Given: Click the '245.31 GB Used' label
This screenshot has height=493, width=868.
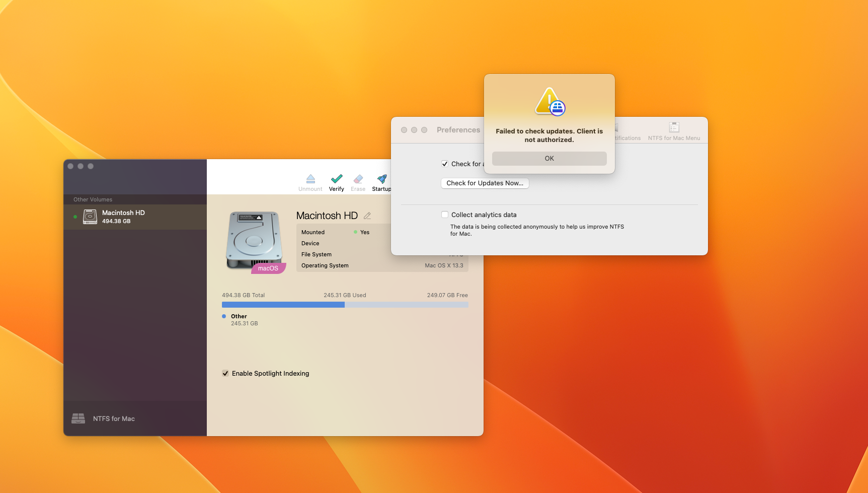Looking at the screenshot, I should [345, 295].
